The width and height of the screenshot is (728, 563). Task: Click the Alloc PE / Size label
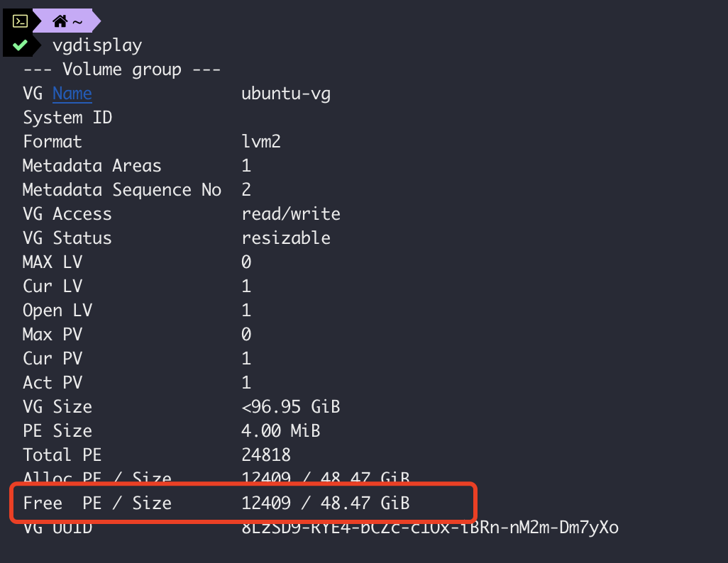click(x=97, y=479)
